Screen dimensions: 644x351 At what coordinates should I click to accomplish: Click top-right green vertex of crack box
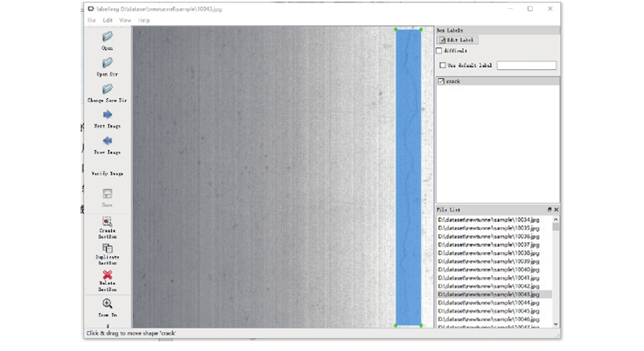point(421,30)
